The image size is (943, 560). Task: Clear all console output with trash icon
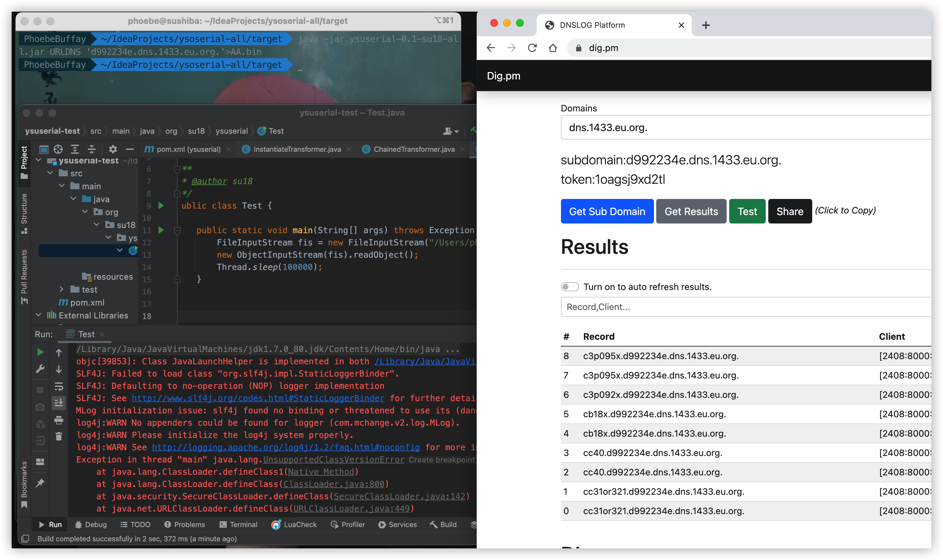pyautogui.click(x=59, y=437)
